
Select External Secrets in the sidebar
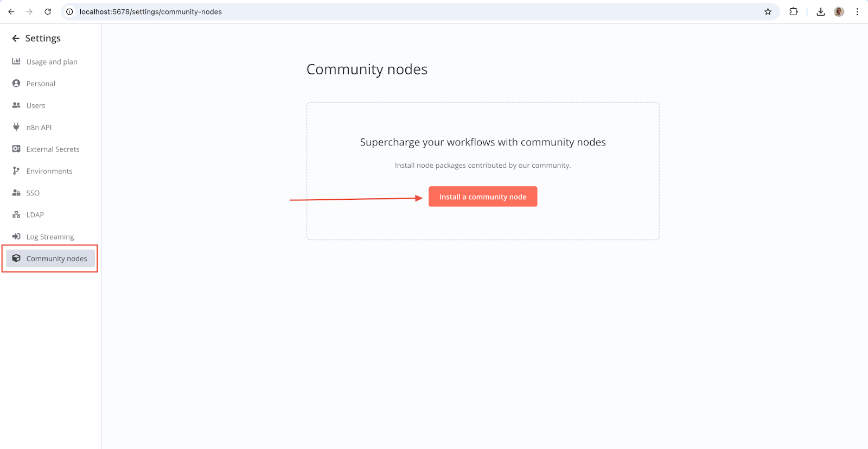pos(50,149)
